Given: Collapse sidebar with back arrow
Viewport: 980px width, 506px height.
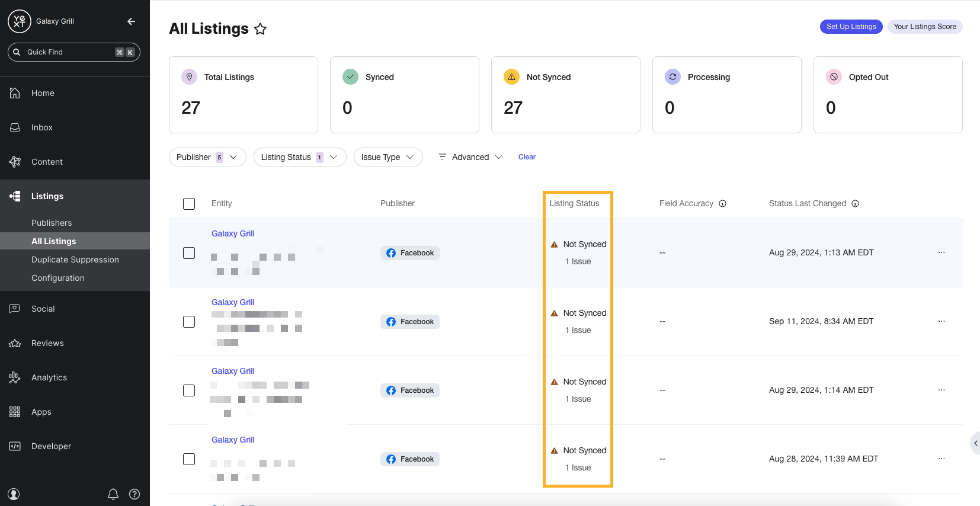Looking at the screenshot, I should click(132, 21).
